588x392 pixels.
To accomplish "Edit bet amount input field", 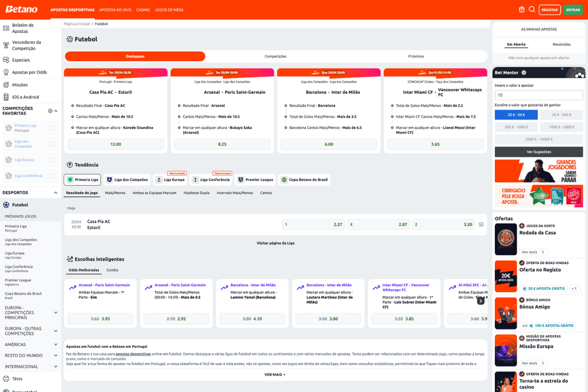I will [x=539, y=95].
